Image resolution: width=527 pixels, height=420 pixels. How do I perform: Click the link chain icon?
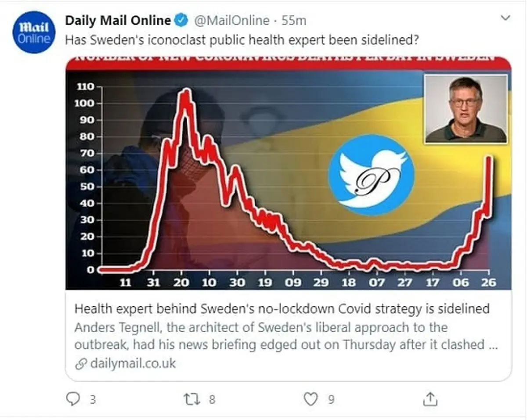point(80,364)
